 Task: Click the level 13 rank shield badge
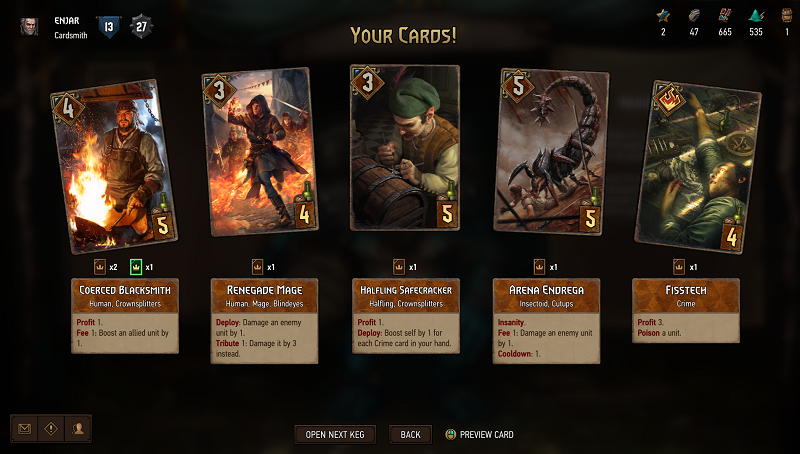coord(108,27)
